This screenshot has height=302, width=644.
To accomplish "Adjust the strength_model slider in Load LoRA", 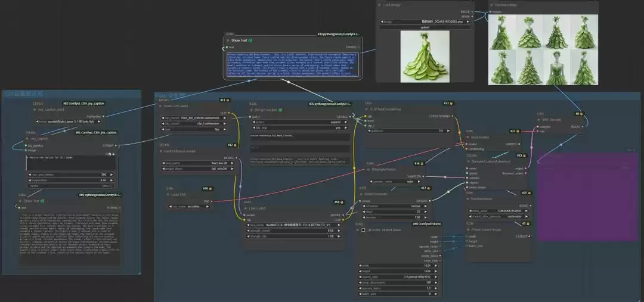I will click(295, 231).
